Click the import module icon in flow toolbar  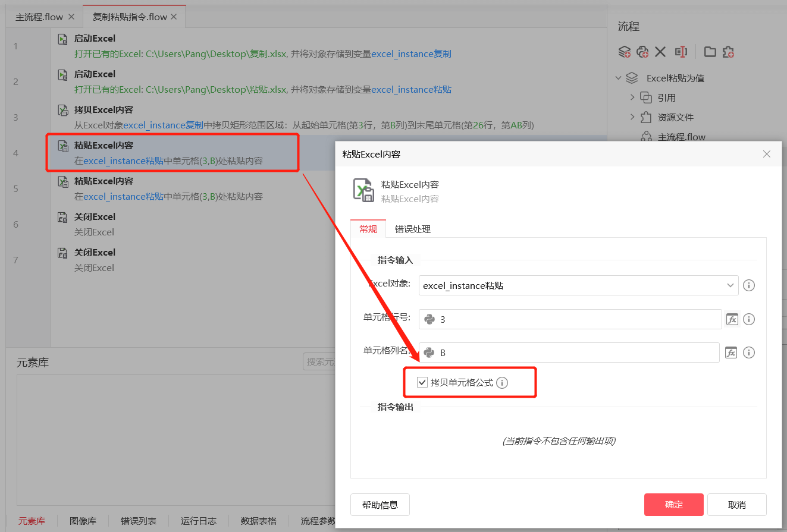729,52
